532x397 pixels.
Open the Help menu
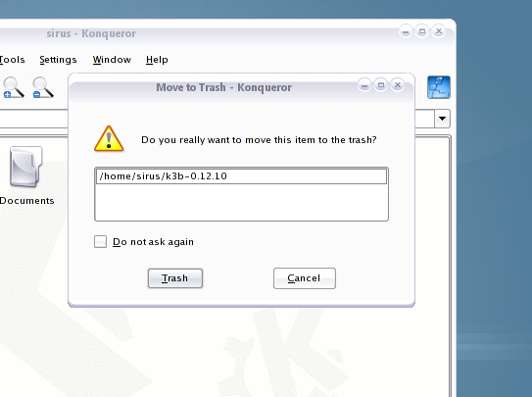click(157, 60)
